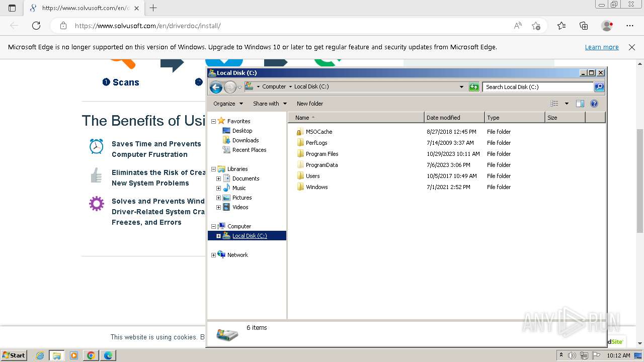Click the Start button
Screen dimensions: 644x362
pyautogui.click(x=14, y=355)
